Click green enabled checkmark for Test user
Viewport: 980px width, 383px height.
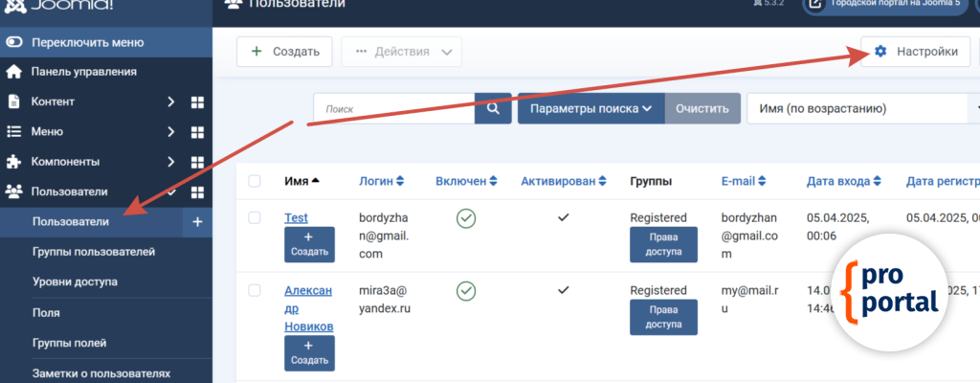[x=466, y=219]
